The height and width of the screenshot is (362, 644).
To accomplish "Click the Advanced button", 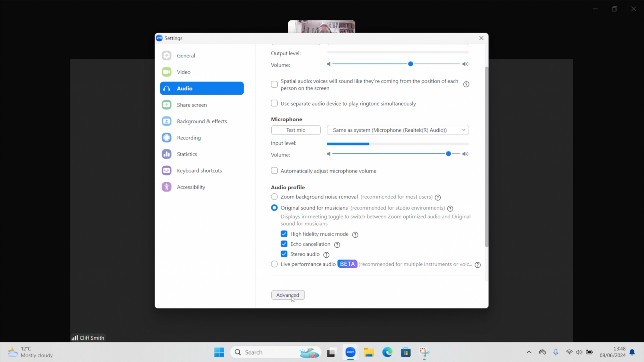I will 287,295.
